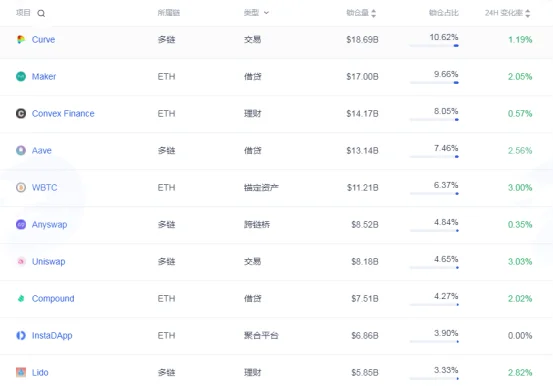
Task: Click the Anyswap purple logo icon
Action: (x=21, y=224)
